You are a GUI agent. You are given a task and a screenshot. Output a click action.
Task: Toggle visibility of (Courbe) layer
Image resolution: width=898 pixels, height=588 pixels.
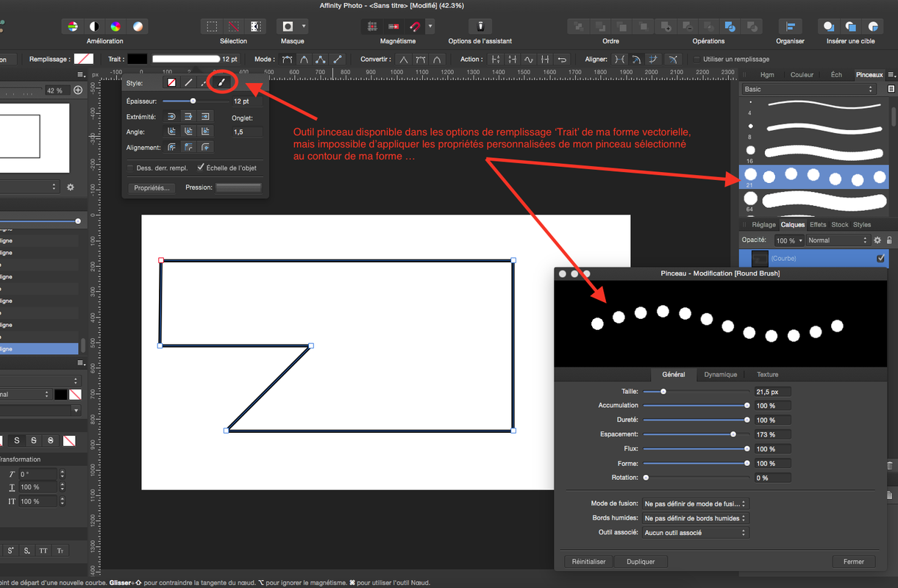click(x=880, y=259)
